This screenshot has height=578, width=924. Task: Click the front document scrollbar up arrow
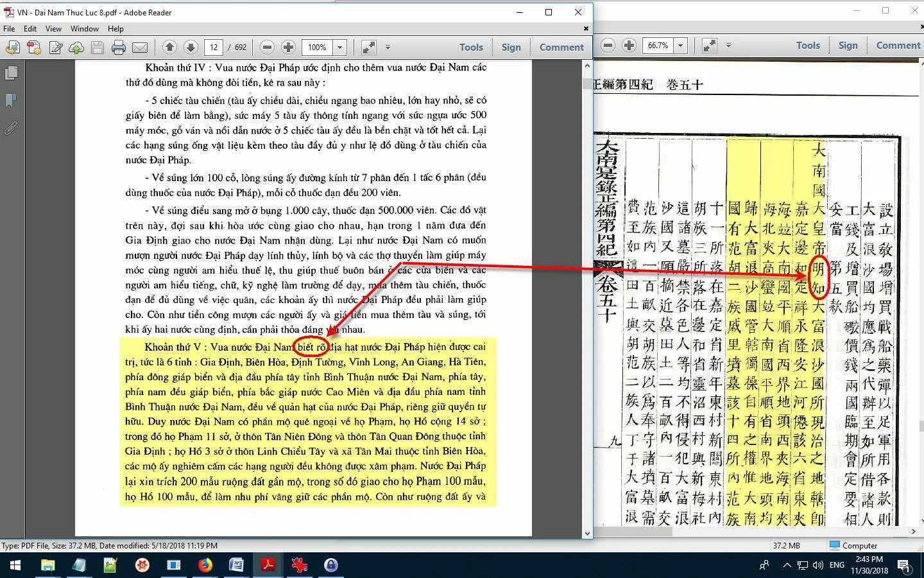tap(587, 66)
